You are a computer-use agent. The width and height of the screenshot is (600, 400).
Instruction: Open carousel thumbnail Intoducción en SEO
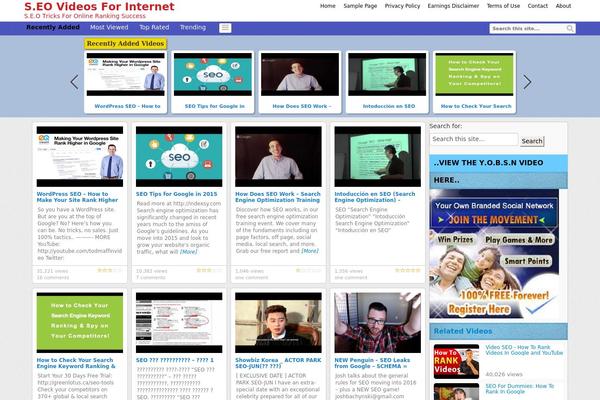pyautogui.click(x=387, y=74)
